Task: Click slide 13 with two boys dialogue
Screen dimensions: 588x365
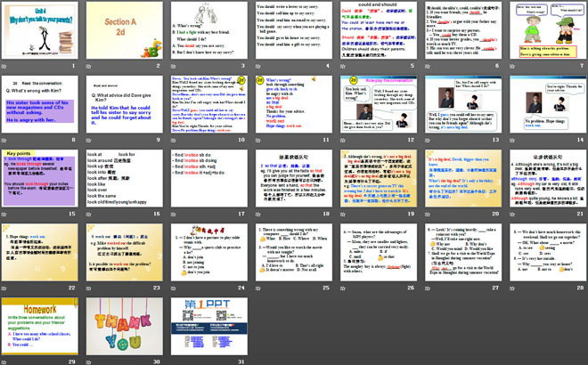Action: [x=461, y=106]
